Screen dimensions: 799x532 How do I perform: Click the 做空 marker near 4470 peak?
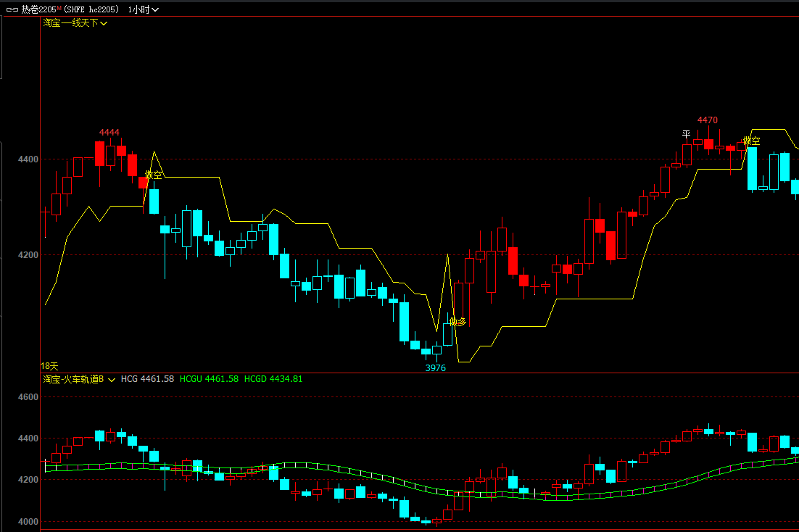751,141
